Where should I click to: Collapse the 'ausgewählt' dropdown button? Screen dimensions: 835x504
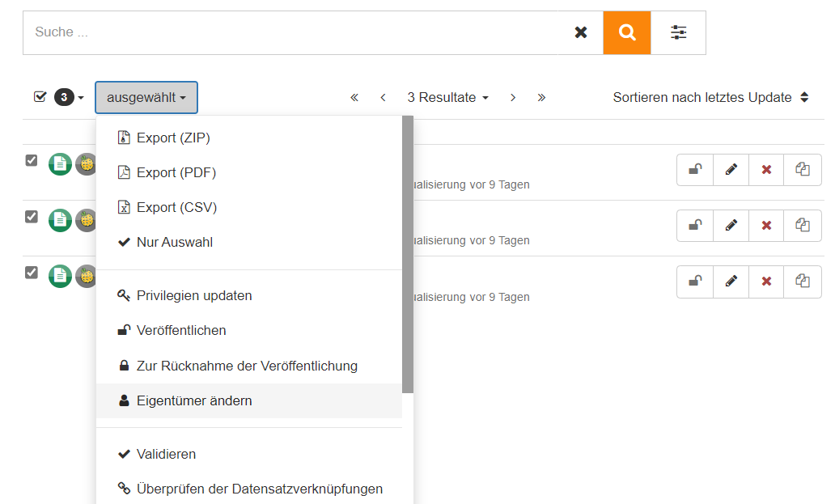tap(146, 97)
